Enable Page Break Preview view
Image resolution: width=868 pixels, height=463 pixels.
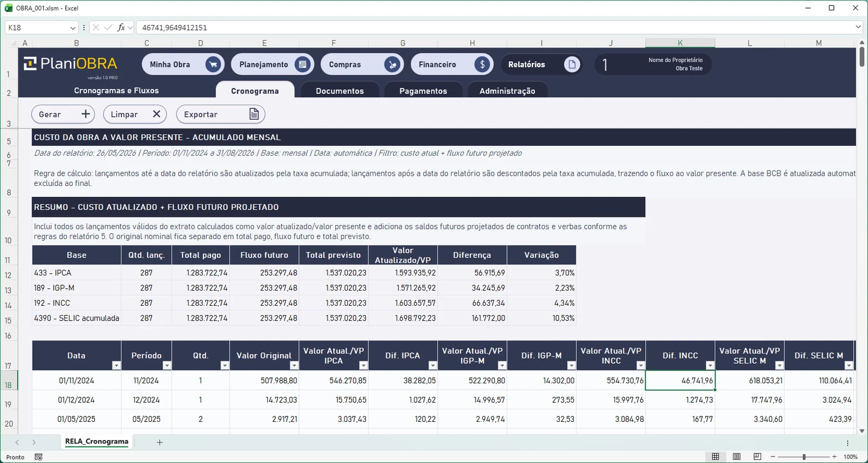tap(757, 456)
